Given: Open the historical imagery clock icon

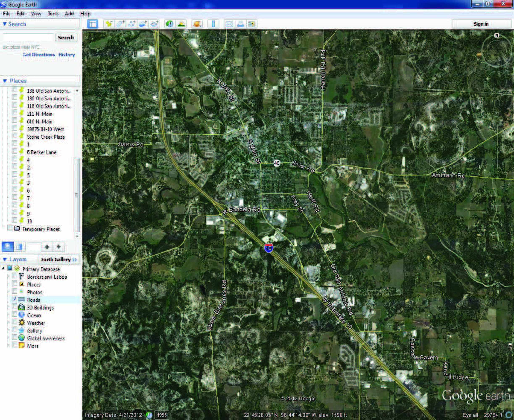Looking at the screenshot, I should point(169,24).
